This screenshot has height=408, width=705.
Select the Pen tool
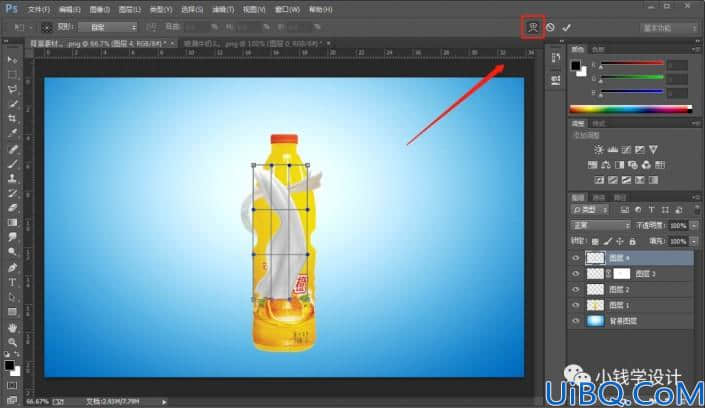point(12,268)
